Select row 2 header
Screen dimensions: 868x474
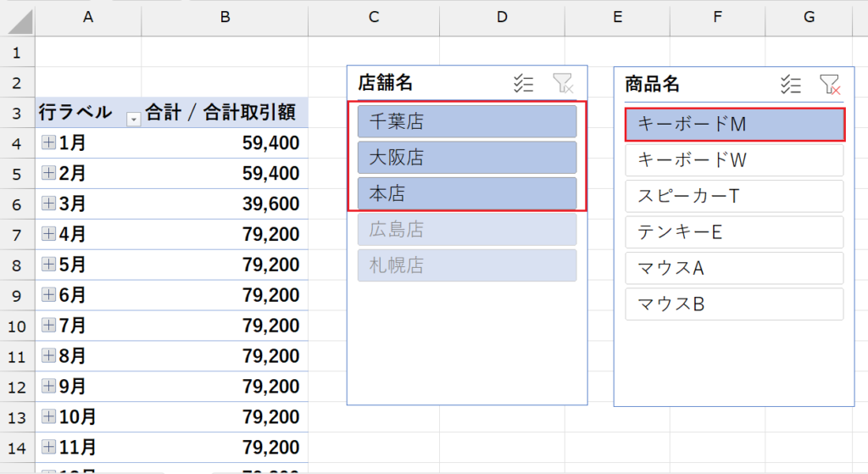(17, 82)
